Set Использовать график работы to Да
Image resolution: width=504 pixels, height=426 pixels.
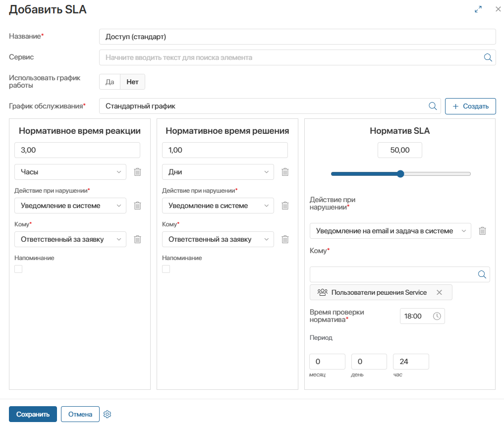pos(110,82)
